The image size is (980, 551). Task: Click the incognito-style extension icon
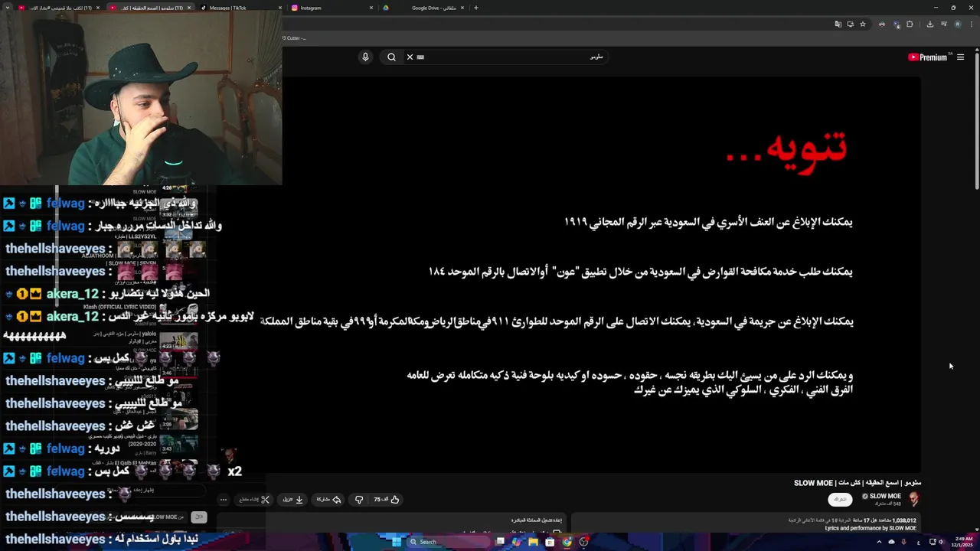click(x=882, y=24)
